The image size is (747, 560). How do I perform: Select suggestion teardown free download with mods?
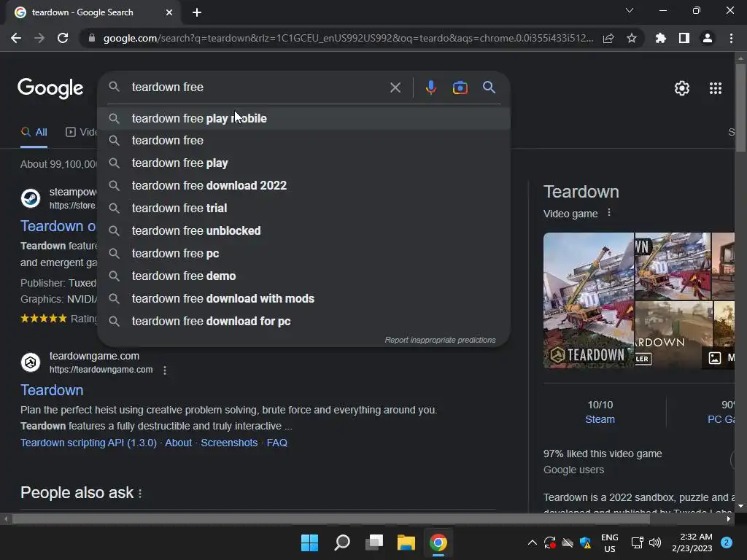coord(304,298)
